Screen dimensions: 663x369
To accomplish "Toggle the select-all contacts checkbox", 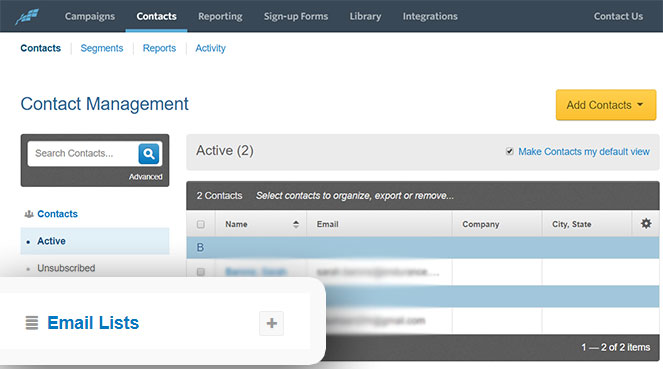I will (x=201, y=224).
